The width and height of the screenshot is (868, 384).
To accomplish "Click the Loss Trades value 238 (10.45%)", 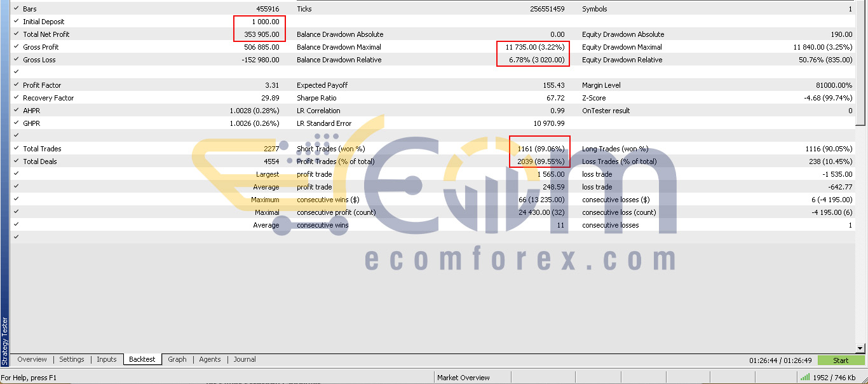I will [x=831, y=161].
